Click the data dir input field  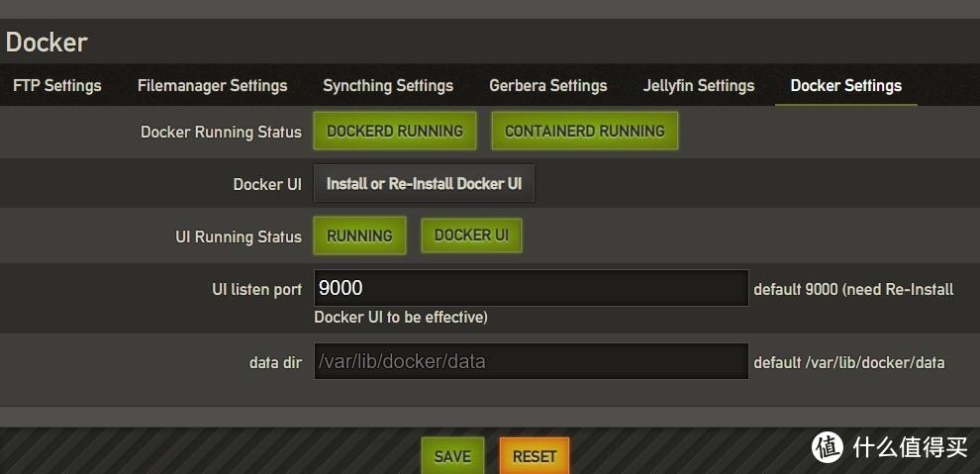[532, 361]
